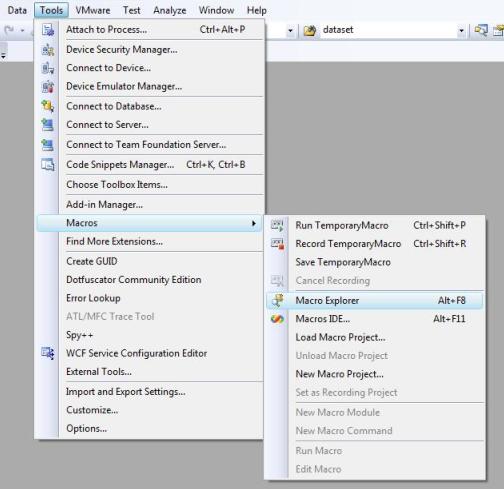Viewport: 504px width, 489px height.
Task: Open the dropdown arrow left of dataset folder
Action: coord(290,30)
